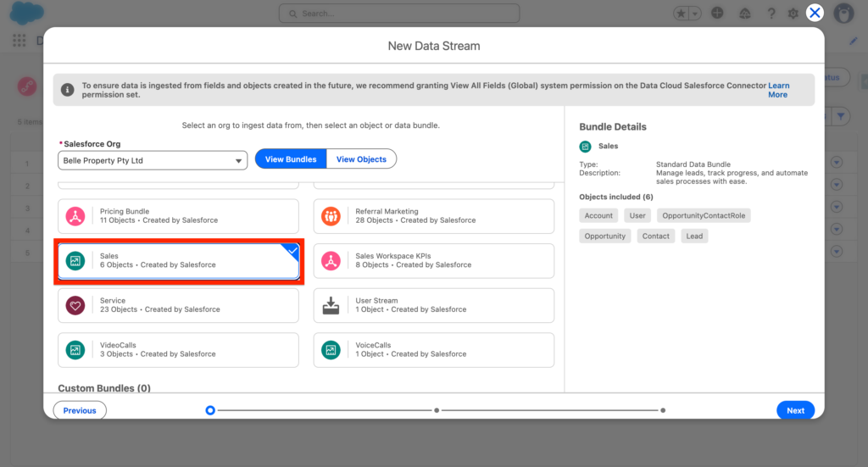The height and width of the screenshot is (467, 868).
Task: Follow the Learn More link
Action: pos(777,90)
